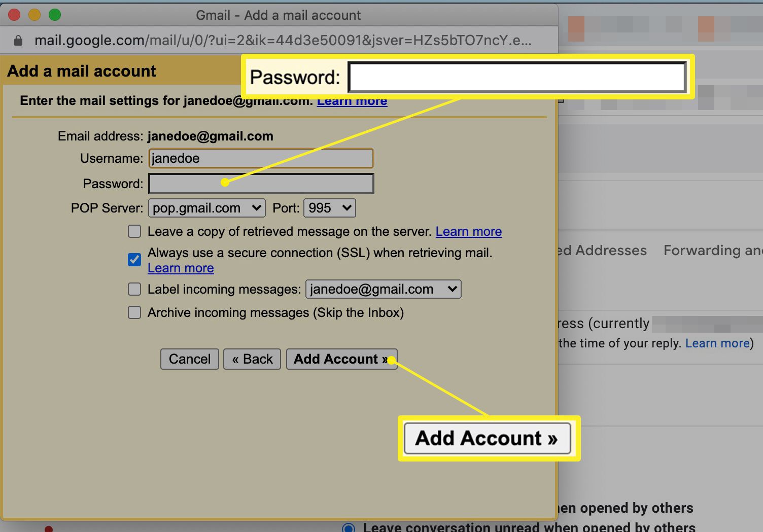Open Learn more link under SSL option
Image resolution: width=763 pixels, height=532 pixels.
click(181, 268)
